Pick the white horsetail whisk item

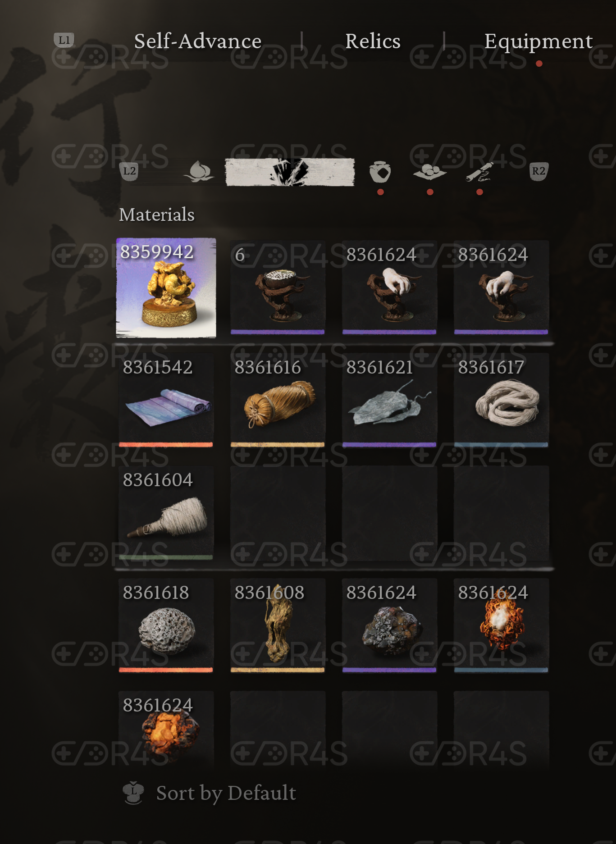[x=166, y=513]
